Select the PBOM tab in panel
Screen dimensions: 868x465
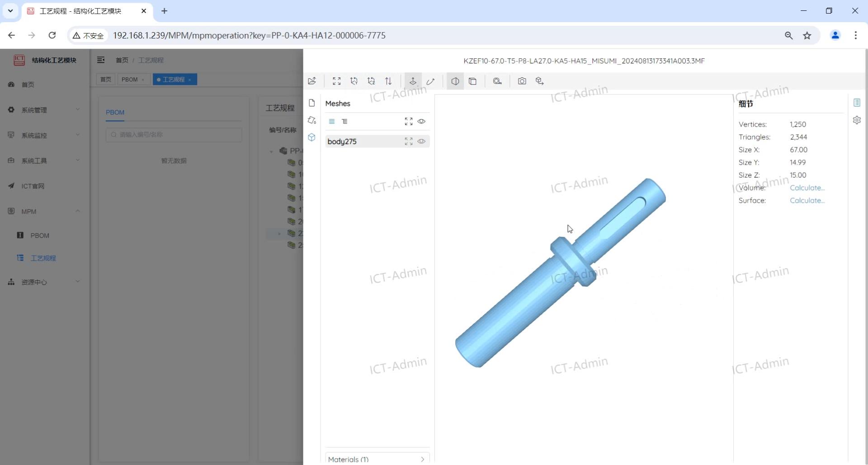pos(115,112)
